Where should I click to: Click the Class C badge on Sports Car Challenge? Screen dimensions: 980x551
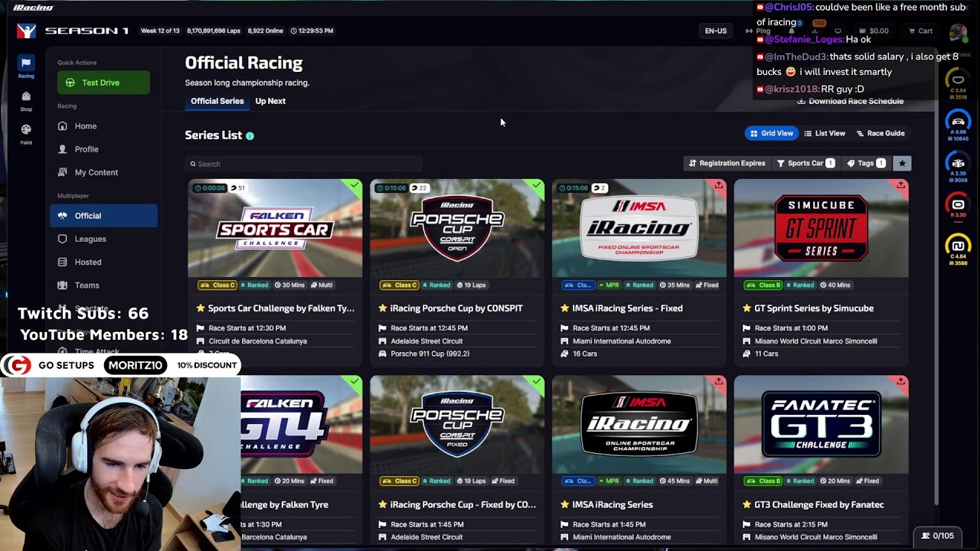pos(217,285)
